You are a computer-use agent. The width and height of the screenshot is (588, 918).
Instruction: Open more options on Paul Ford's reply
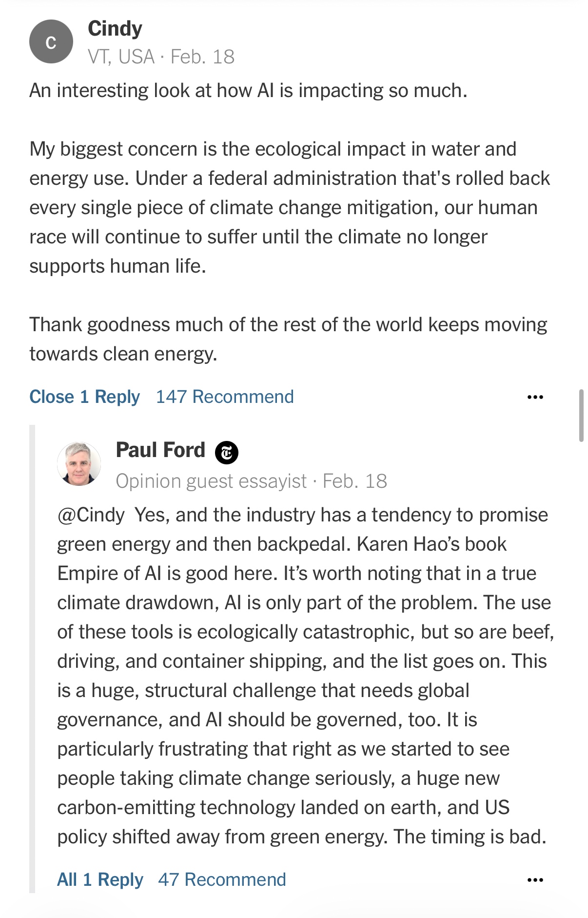click(x=535, y=880)
